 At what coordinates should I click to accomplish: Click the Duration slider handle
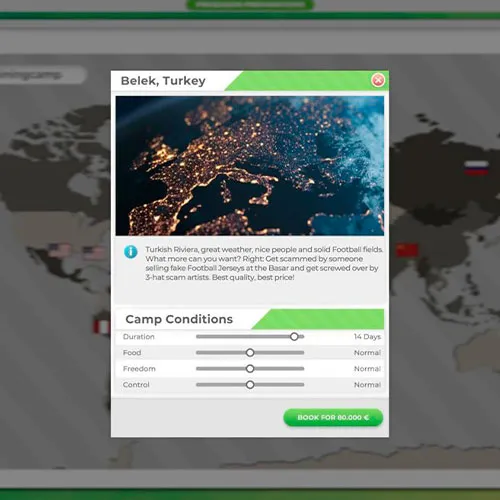[294, 337]
